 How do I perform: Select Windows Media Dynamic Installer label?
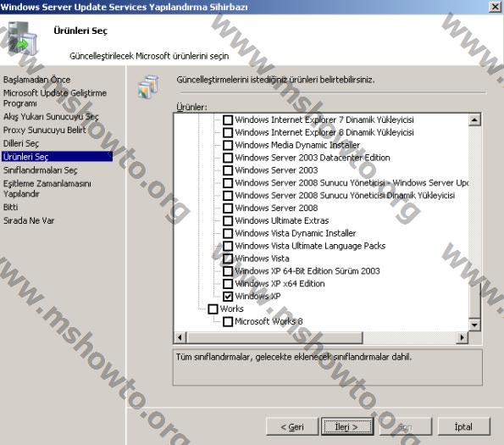(x=297, y=145)
